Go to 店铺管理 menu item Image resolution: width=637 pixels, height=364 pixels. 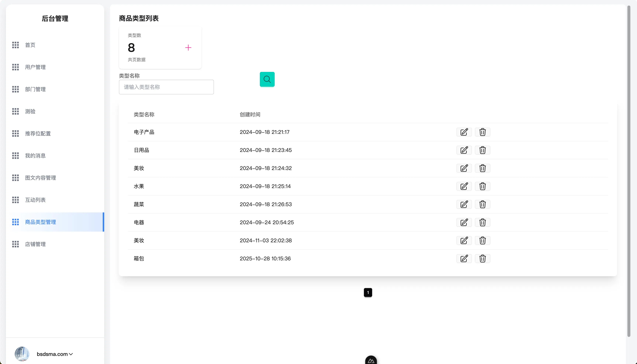[x=35, y=244]
